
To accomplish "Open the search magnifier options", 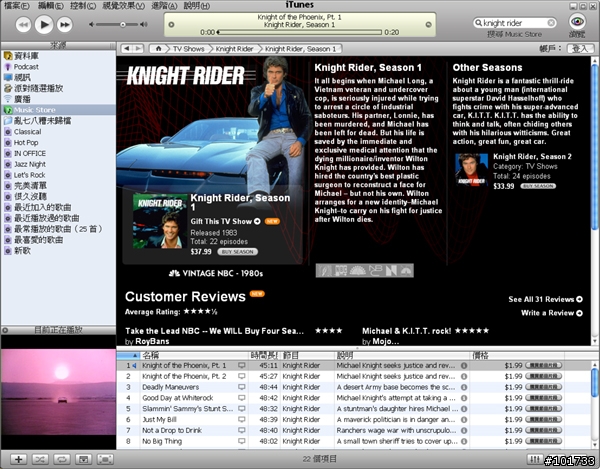I will point(478,23).
